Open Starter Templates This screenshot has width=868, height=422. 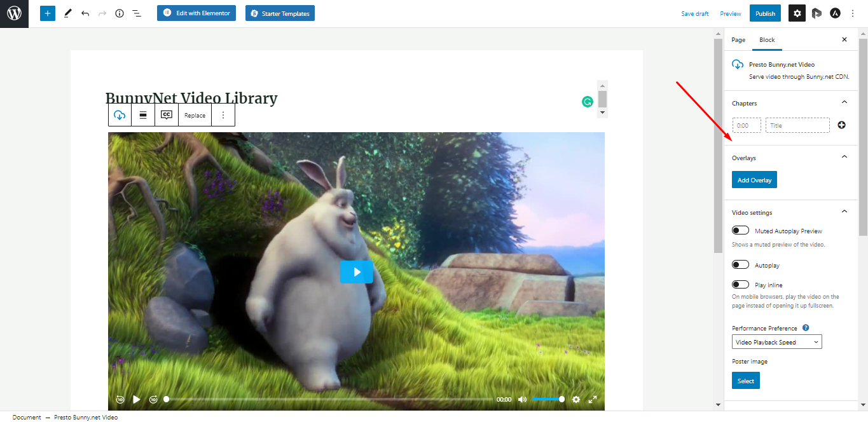click(x=280, y=13)
